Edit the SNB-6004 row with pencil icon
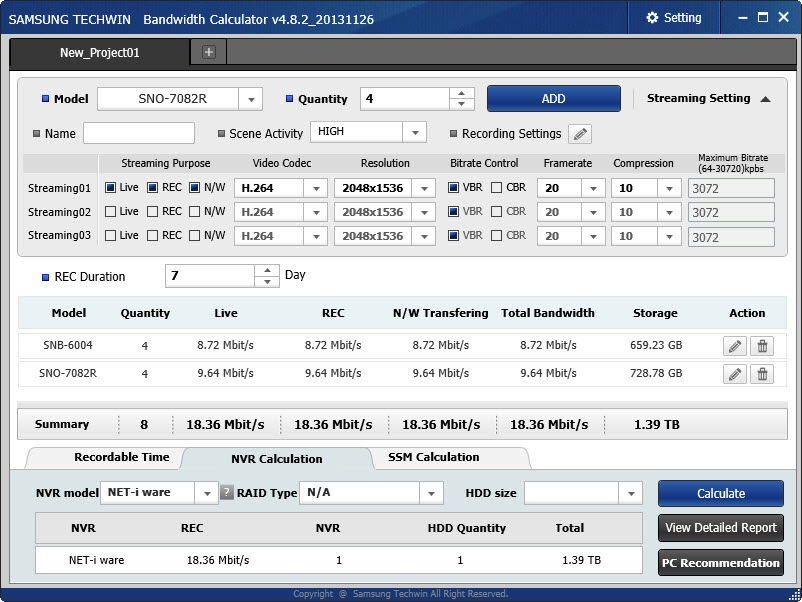 pos(735,346)
